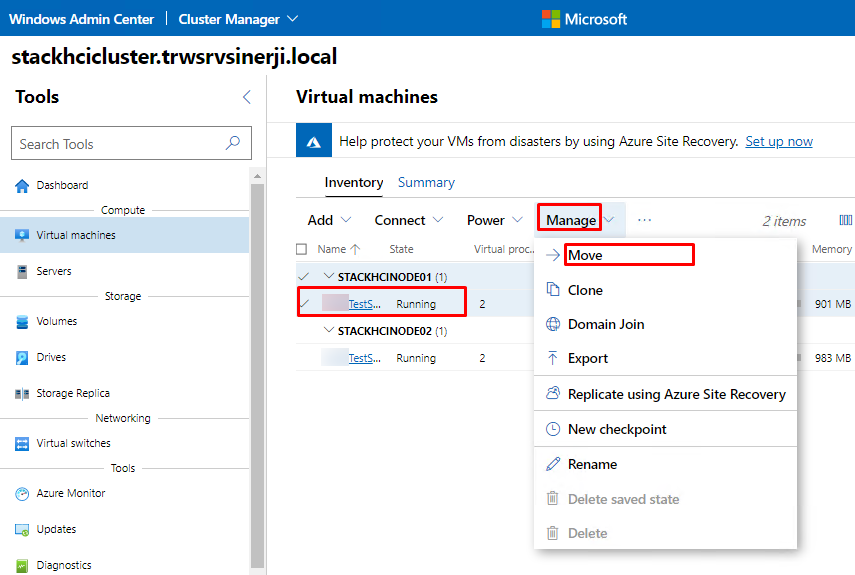This screenshot has width=855, height=575.
Task: Collapse the STACKHCINODE02 group chevron
Action: (x=328, y=330)
